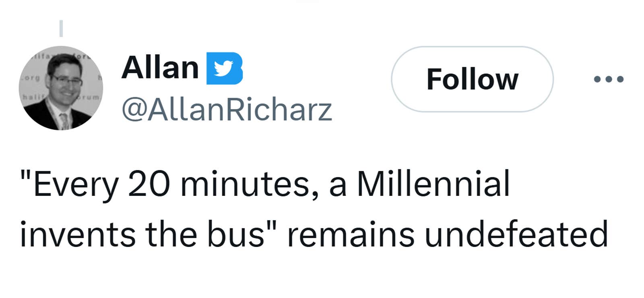644x298 pixels.
Task: Open the three-dot more options menu
Action: (x=609, y=79)
